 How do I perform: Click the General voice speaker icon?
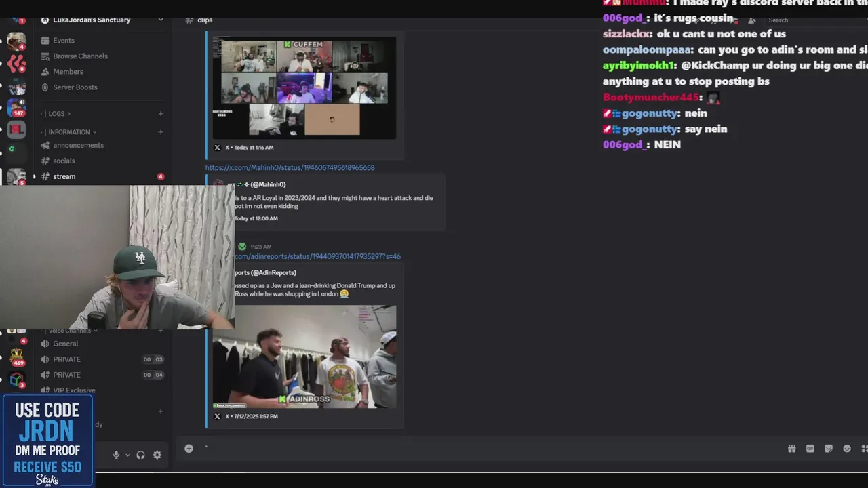(x=45, y=344)
